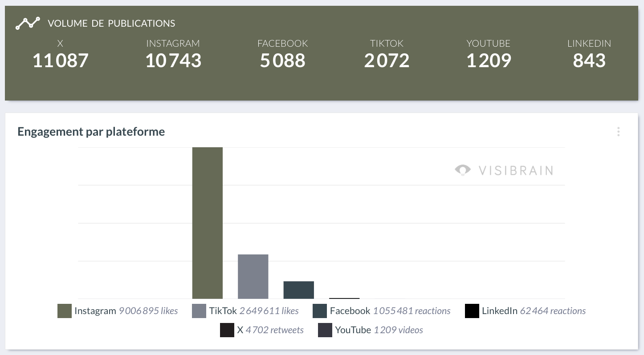Click the TikTok legend color swatch
644x355 pixels.
[x=199, y=311]
